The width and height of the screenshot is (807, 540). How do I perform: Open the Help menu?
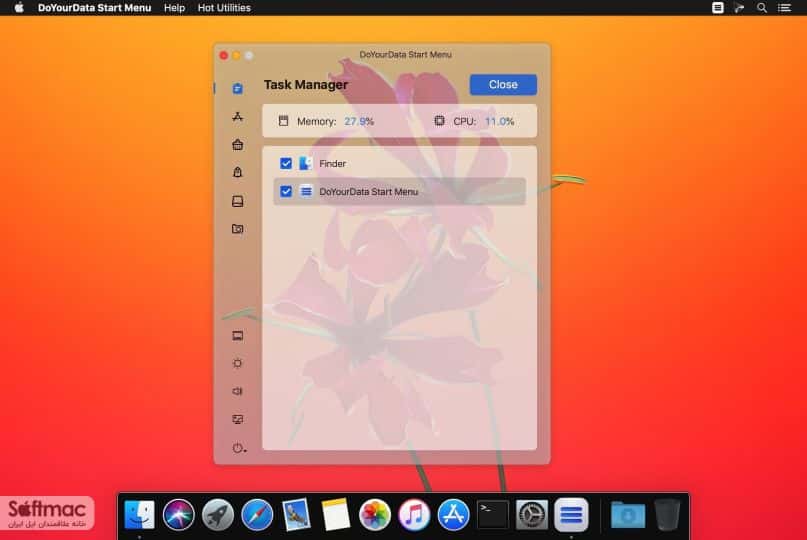tap(174, 8)
